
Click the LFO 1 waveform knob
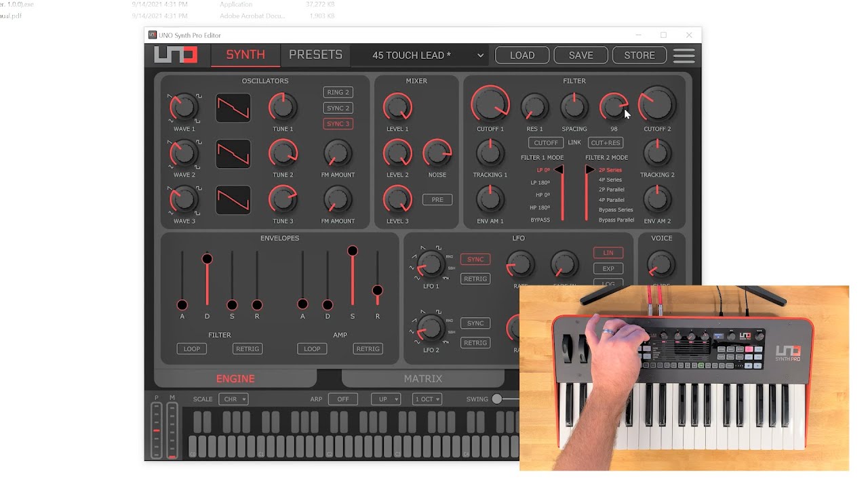point(431,265)
